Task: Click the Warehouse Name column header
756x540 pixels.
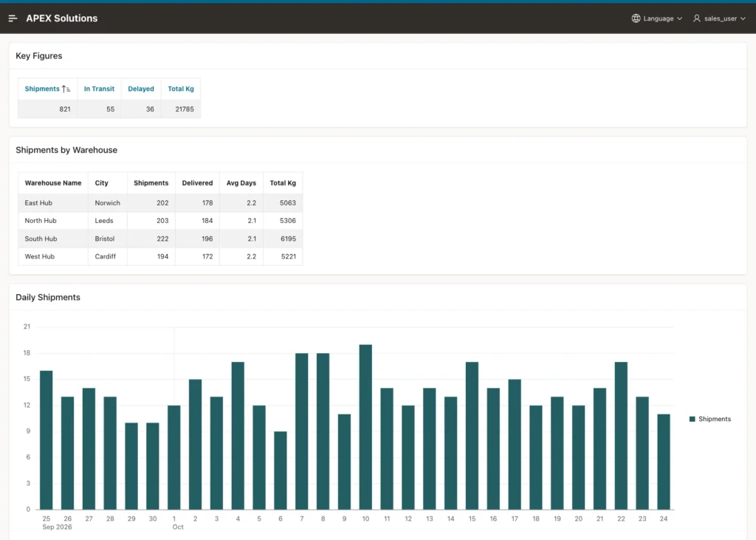Action: (53, 183)
